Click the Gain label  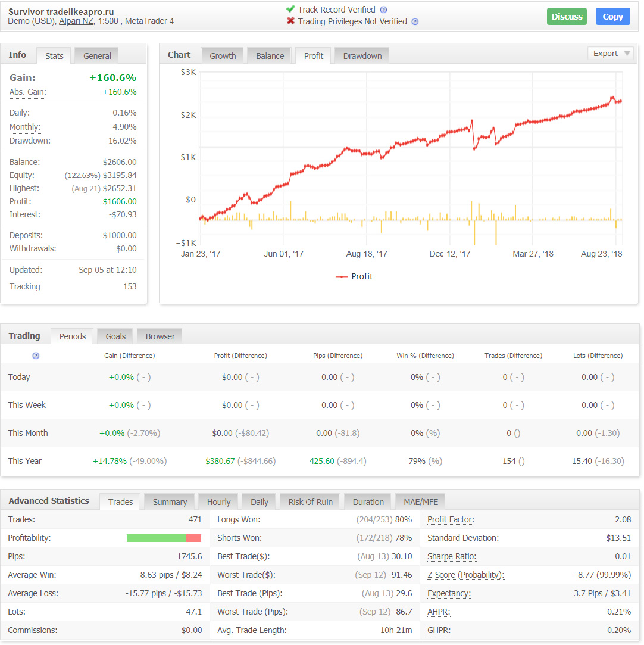coord(23,78)
